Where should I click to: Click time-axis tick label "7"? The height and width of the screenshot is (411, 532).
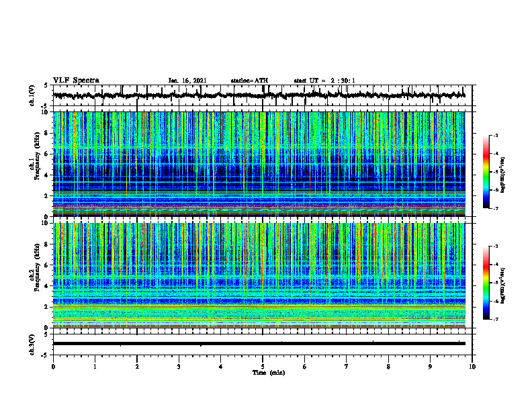[x=347, y=367]
